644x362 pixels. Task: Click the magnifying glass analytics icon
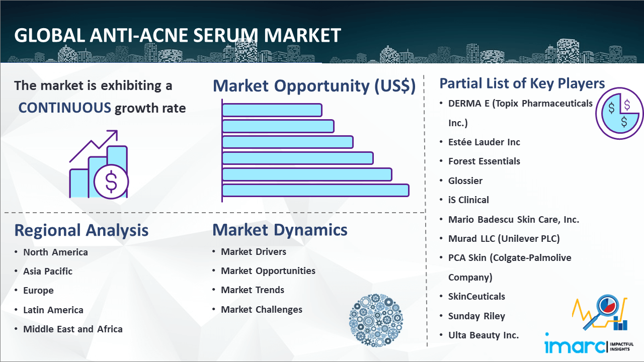[x=600, y=312]
